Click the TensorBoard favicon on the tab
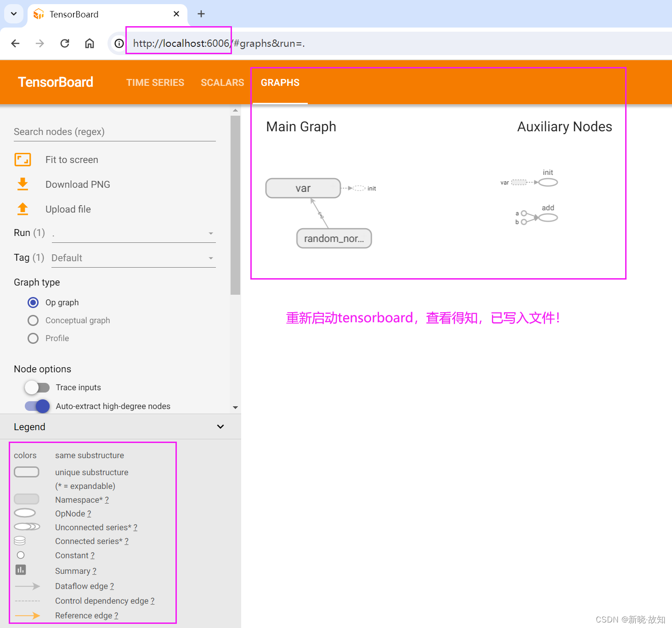The width and height of the screenshot is (672, 628). (x=39, y=14)
